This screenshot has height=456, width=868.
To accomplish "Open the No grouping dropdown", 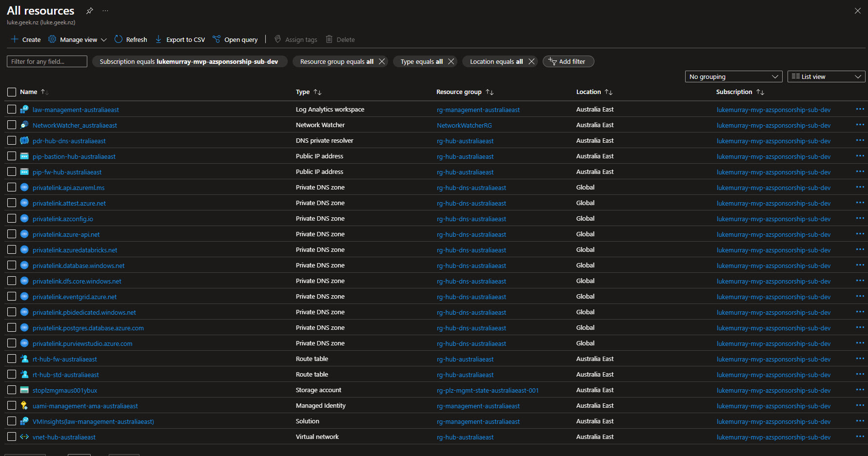I will [x=733, y=76].
